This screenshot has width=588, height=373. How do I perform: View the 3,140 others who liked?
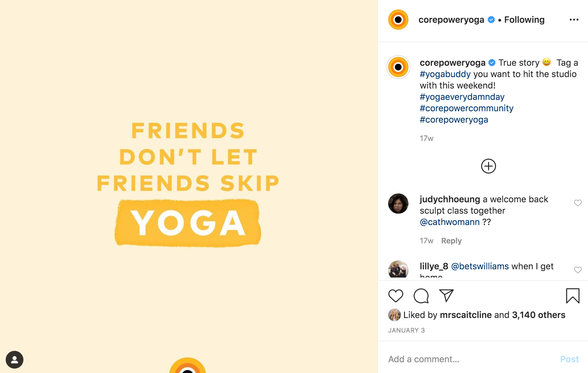click(539, 315)
